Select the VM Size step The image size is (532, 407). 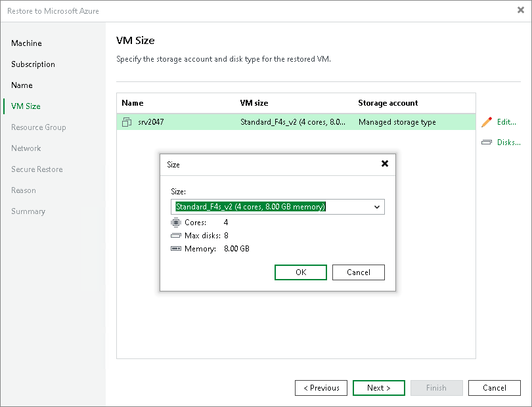point(26,106)
